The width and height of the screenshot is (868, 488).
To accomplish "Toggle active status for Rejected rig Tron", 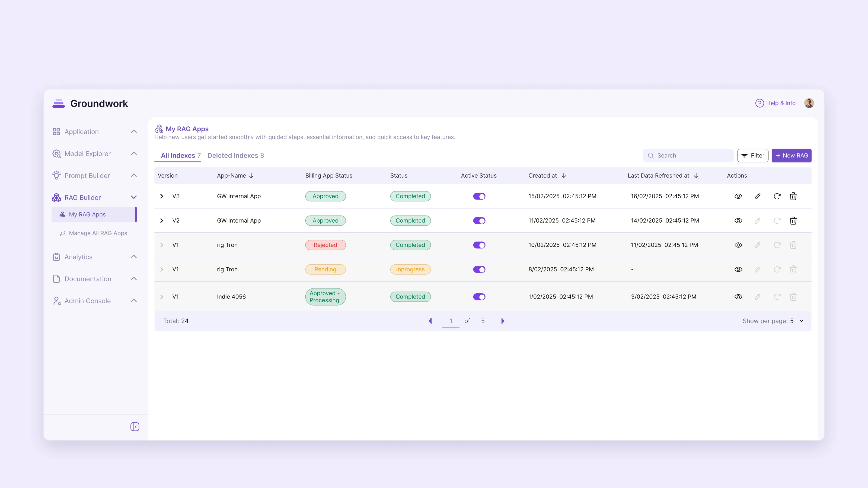I will [479, 245].
